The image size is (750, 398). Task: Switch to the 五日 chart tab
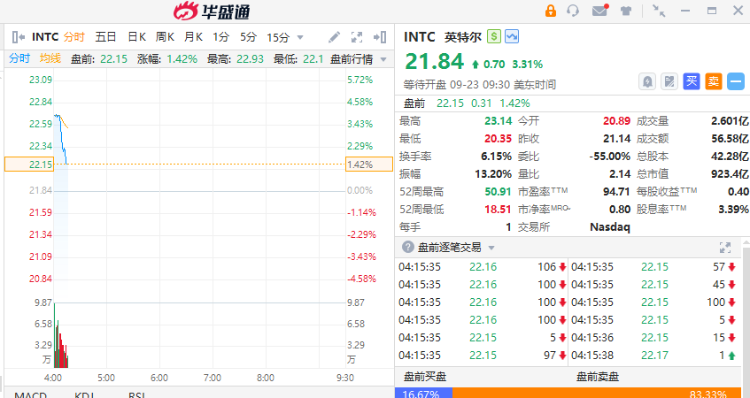(106, 37)
